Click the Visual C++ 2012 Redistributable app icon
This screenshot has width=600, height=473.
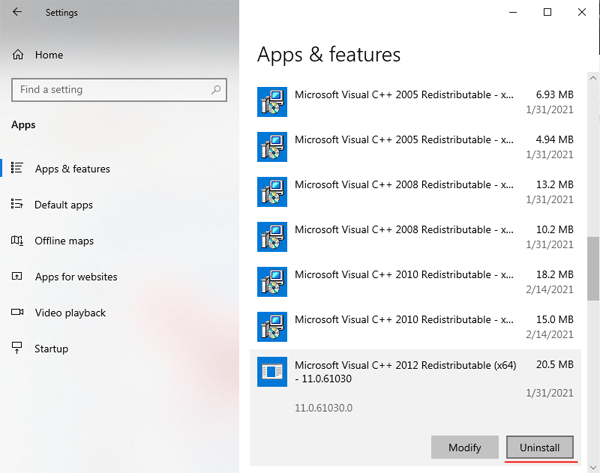(x=272, y=372)
